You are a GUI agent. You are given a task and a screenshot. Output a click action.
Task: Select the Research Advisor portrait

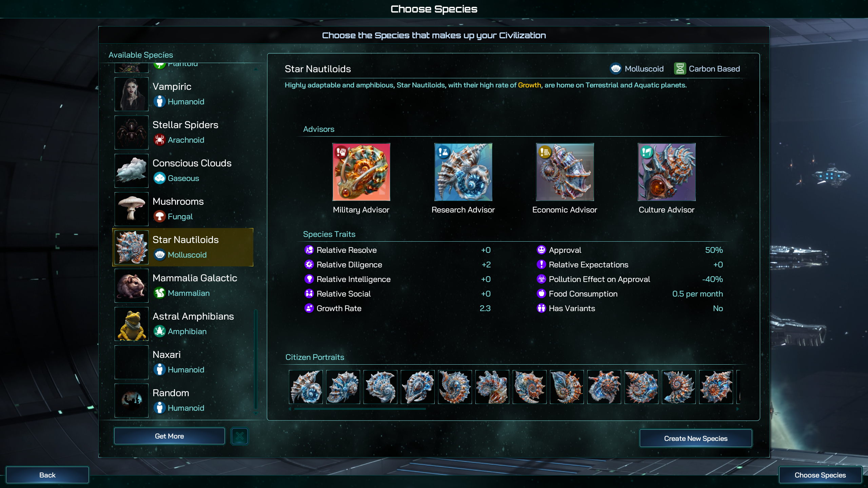[463, 172]
